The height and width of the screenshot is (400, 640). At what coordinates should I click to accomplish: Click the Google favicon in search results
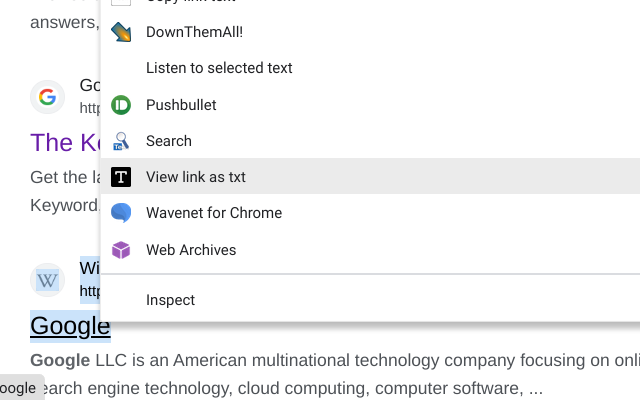(47, 97)
